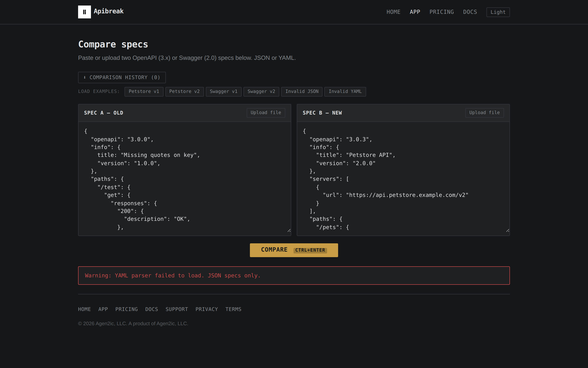Click the 'Compare specs' heading
The width and height of the screenshot is (588, 368).
click(x=113, y=44)
